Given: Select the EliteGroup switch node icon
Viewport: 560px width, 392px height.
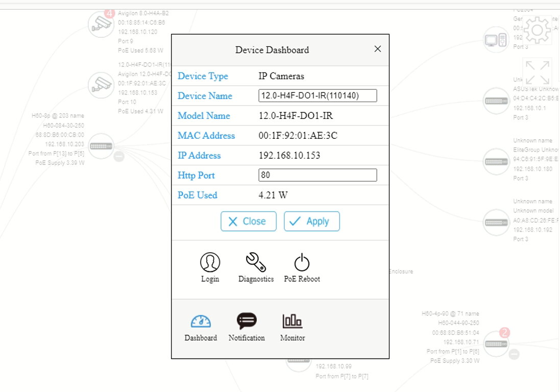Looking at the screenshot, I should pyautogui.click(x=496, y=161).
